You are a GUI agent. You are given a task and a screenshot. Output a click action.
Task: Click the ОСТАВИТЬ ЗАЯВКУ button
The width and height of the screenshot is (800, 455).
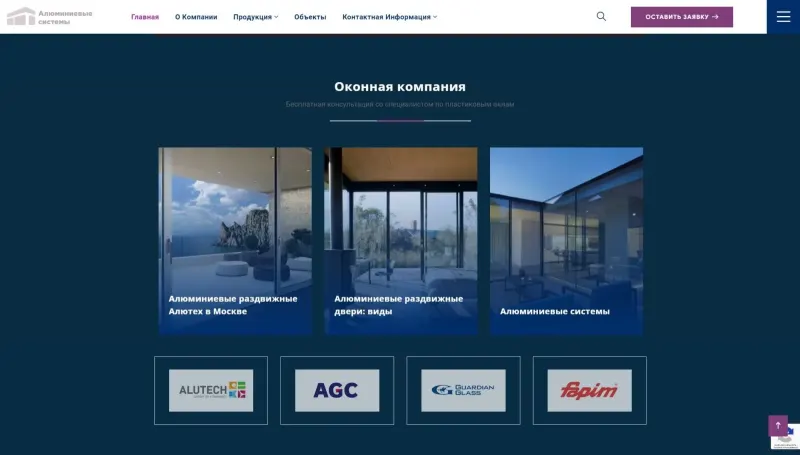[x=682, y=17]
